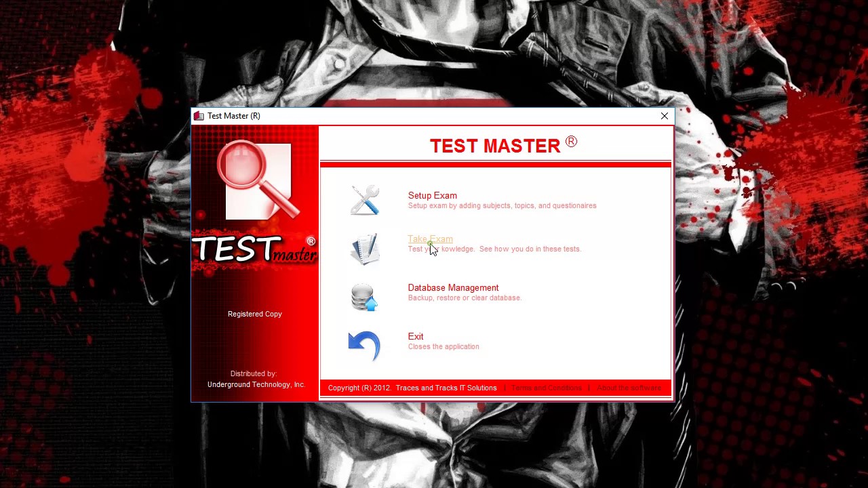Open the Database Management link

[x=453, y=287]
